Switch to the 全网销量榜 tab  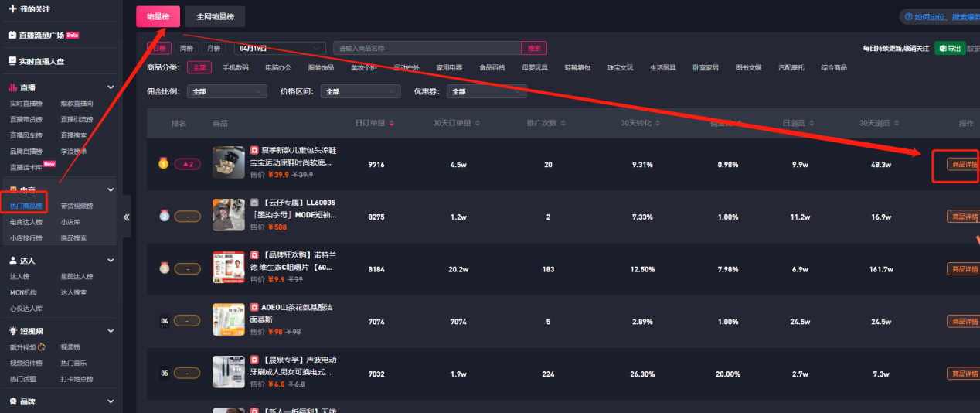tap(215, 16)
